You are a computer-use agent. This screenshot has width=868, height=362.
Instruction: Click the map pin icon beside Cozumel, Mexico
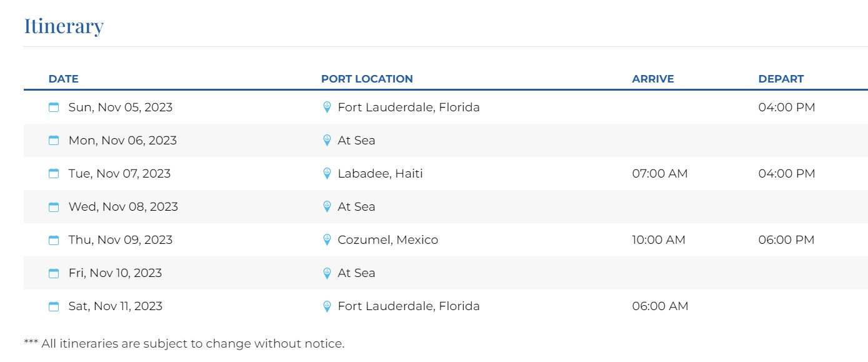(326, 240)
